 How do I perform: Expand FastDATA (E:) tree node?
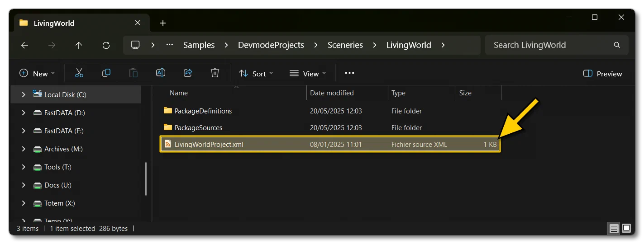(24, 131)
